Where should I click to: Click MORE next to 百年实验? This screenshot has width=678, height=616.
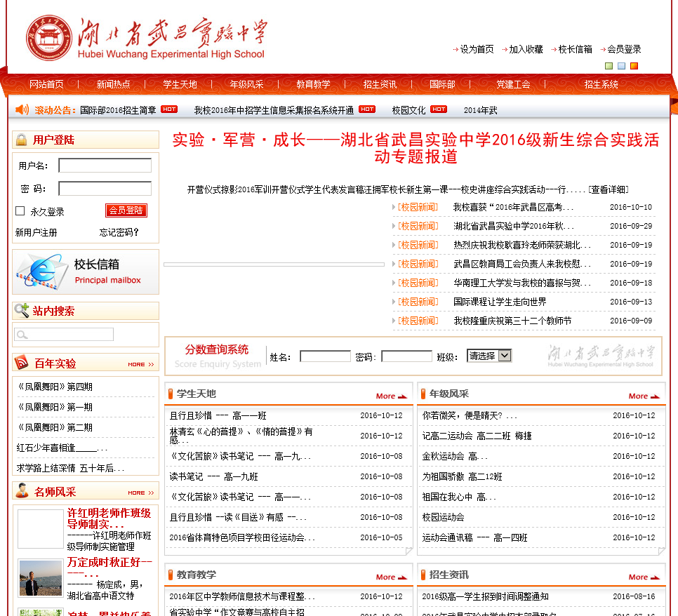141,364
